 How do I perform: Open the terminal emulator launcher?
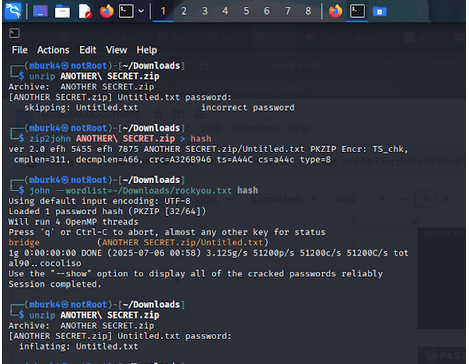pos(126,11)
